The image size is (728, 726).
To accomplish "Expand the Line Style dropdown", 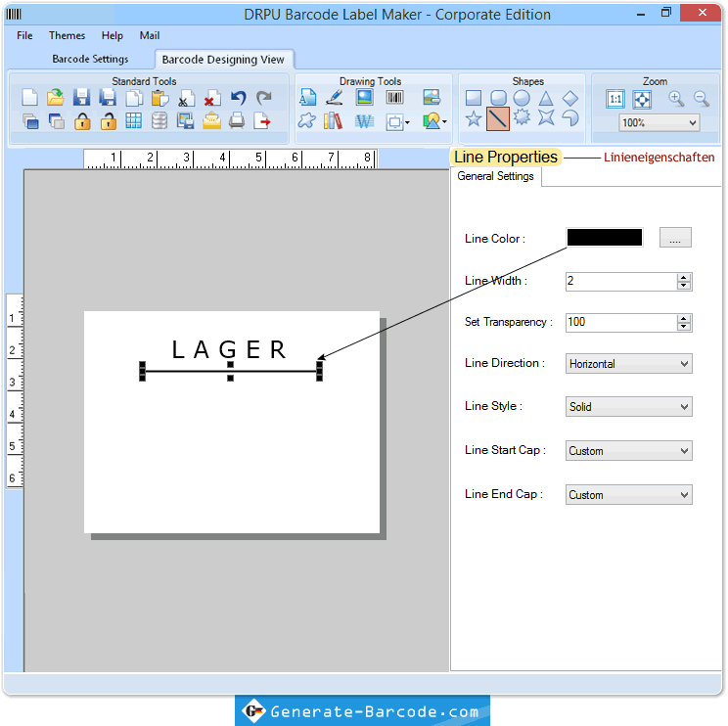I will (x=628, y=407).
